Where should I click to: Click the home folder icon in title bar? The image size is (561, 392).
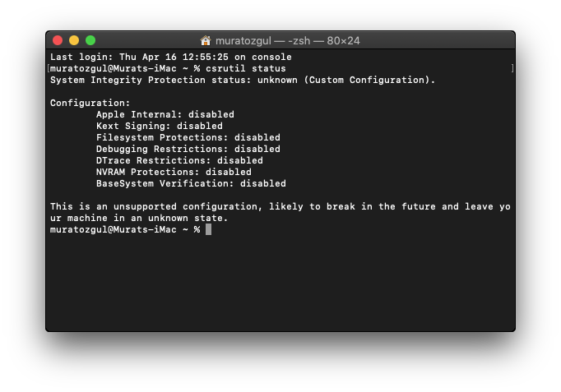click(206, 40)
